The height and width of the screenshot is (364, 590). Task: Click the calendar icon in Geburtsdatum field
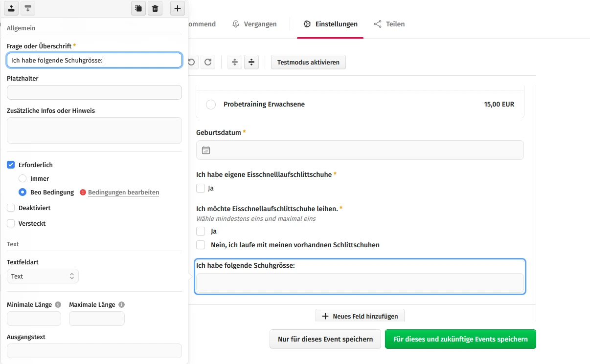coord(206,150)
